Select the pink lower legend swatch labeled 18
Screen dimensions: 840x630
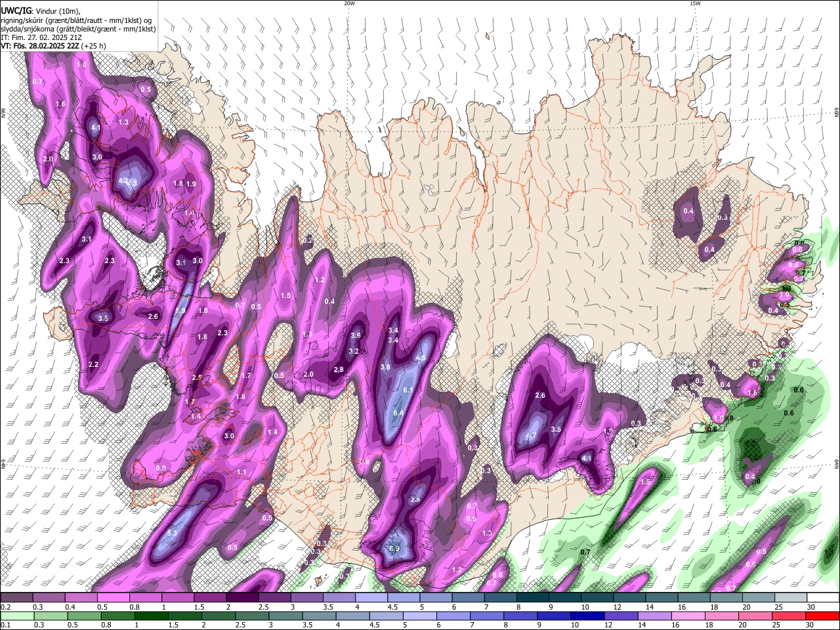pos(722,616)
